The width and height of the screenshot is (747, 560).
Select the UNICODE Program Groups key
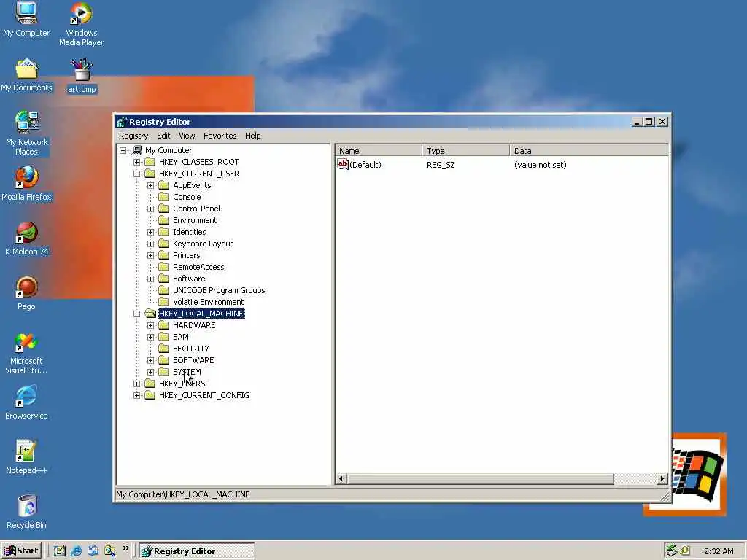click(219, 290)
